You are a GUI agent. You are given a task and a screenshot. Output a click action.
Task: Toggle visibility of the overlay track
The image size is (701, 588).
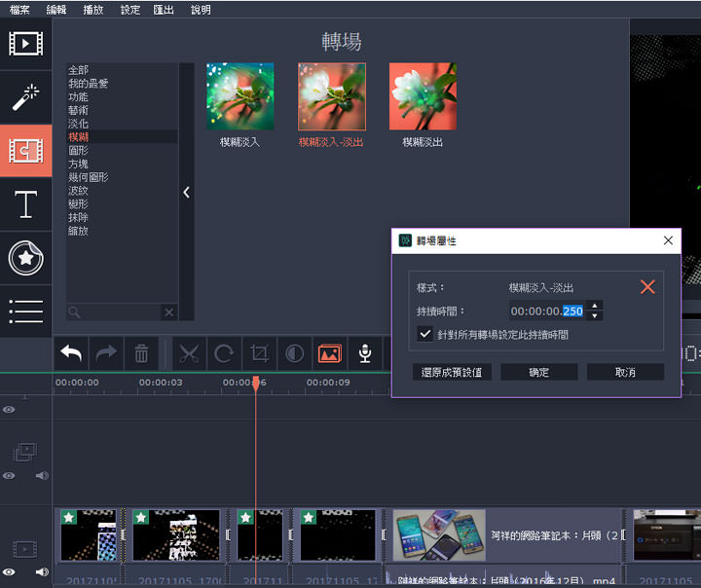pos(9,476)
